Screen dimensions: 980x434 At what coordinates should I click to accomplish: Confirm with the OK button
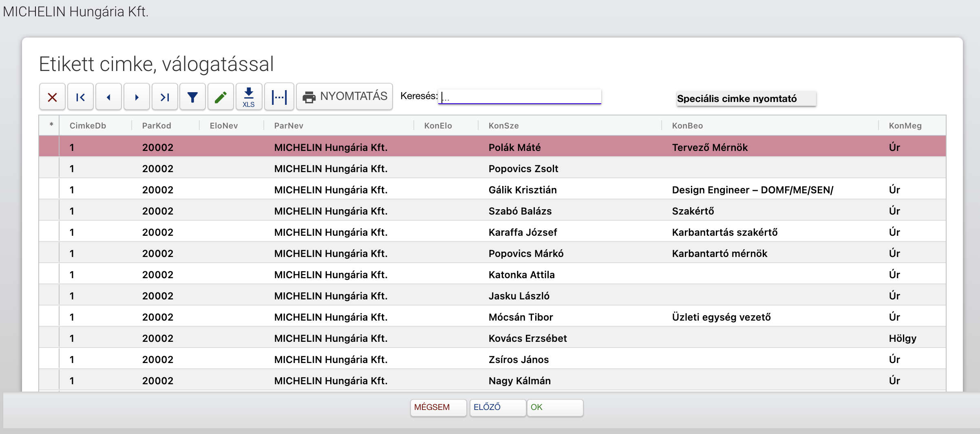pos(555,407)
